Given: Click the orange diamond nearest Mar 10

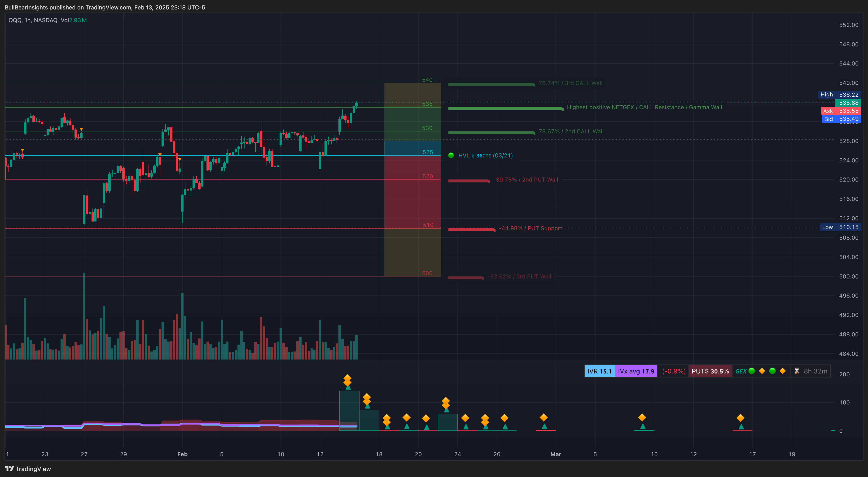Looking at the screenshot, I should (x=642, y=418).
